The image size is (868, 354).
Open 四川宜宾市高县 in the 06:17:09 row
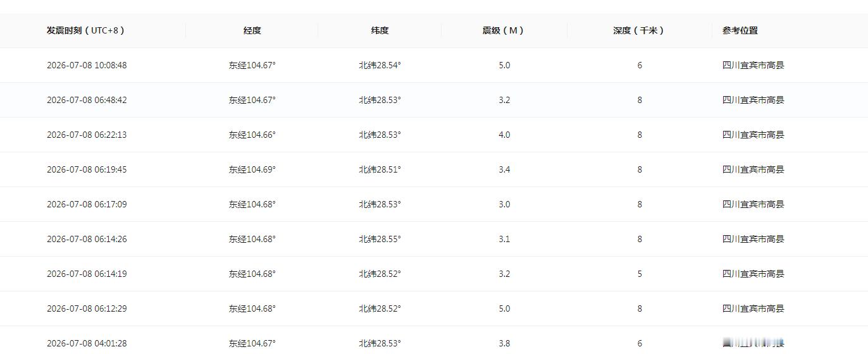753,204
